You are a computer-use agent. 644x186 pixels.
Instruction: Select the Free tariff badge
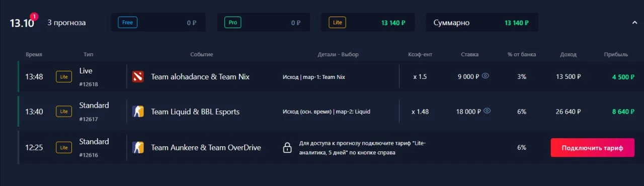coord(127,23)
